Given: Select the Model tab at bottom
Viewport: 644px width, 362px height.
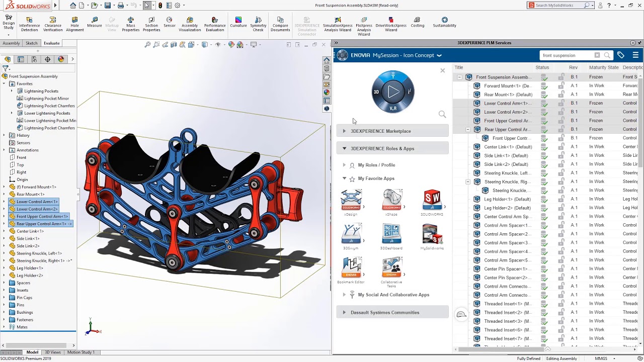Looking at the screenshot, I should (x=32, y=352).
